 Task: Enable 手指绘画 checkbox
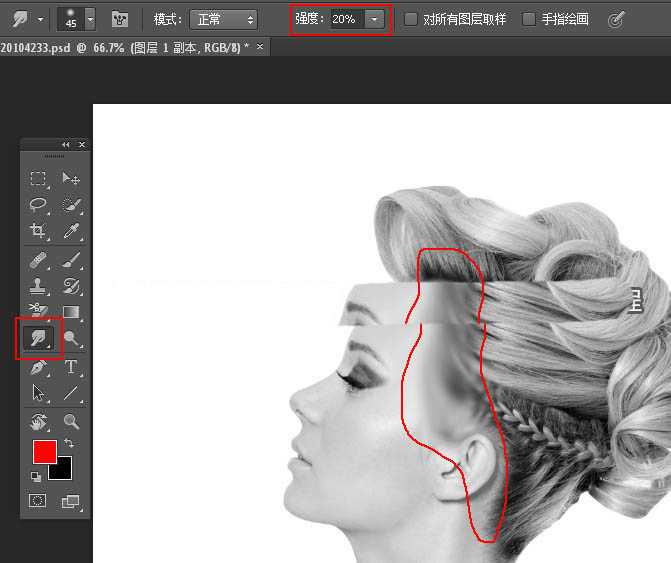point(529,19)
